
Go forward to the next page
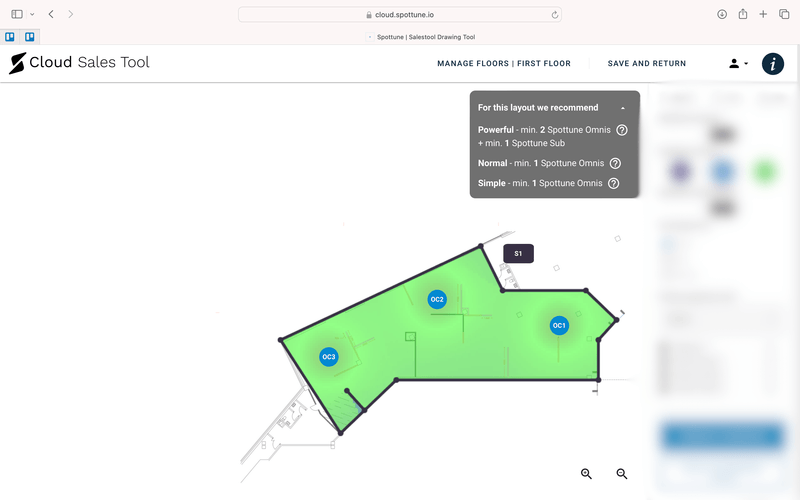tap(70, 14)
